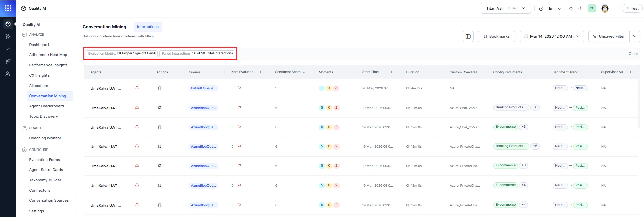
Task: Click the flag icon in Default Queue row
Action: coord(239,88)
